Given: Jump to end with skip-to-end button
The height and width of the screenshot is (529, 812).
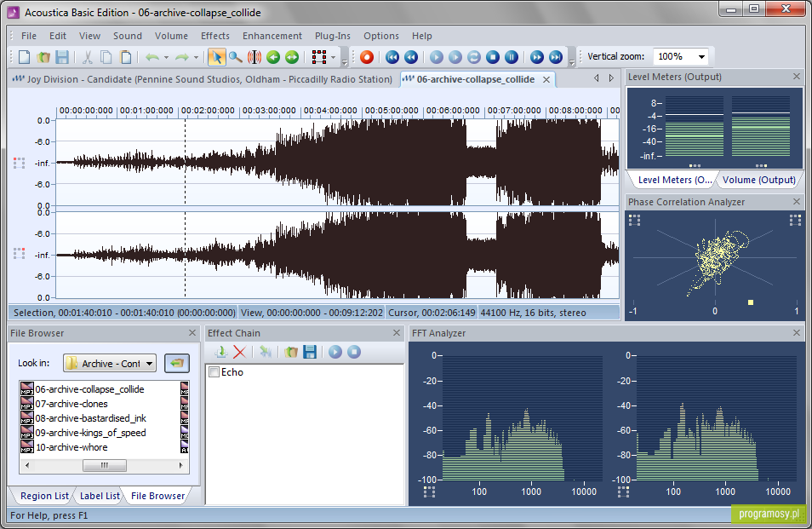Looking at the screenshot, I should (556, 56).
